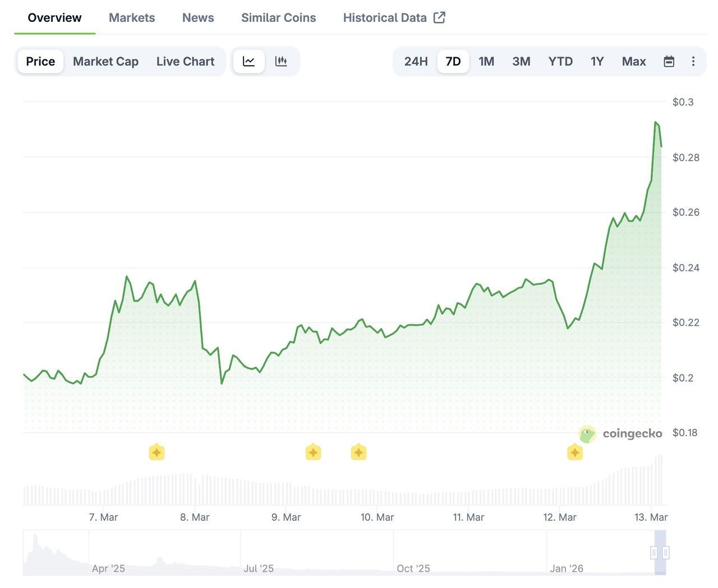Viewport: 718px width, 588px height.
Task: Switch to Live Chart view
Action: 185,61
